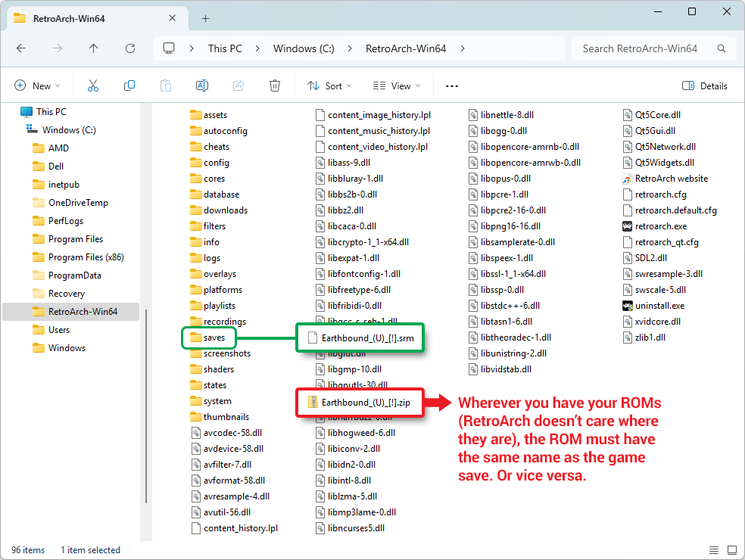Viewport: 745px width, 560px height.
Task: Click the monitor icon in address bar
Action: tap(169, 48)
